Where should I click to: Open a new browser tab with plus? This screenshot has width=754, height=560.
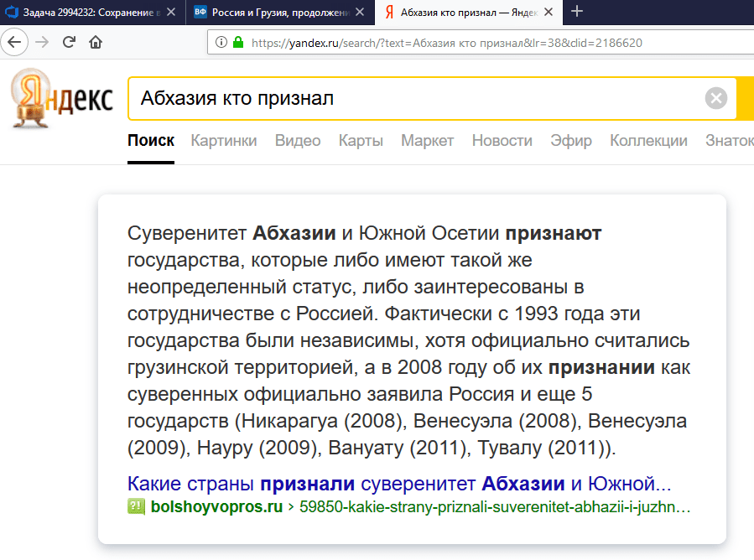click(577, 12)
